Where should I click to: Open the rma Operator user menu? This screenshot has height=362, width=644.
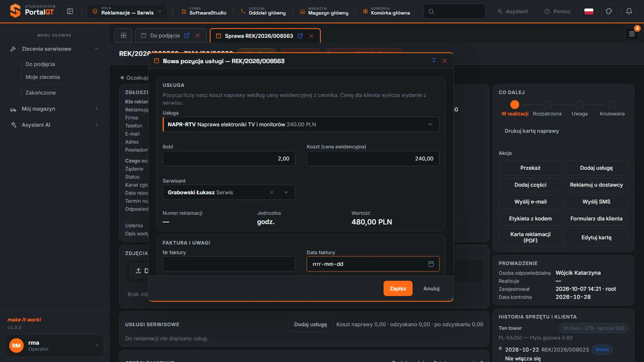[x=54, y=346]
